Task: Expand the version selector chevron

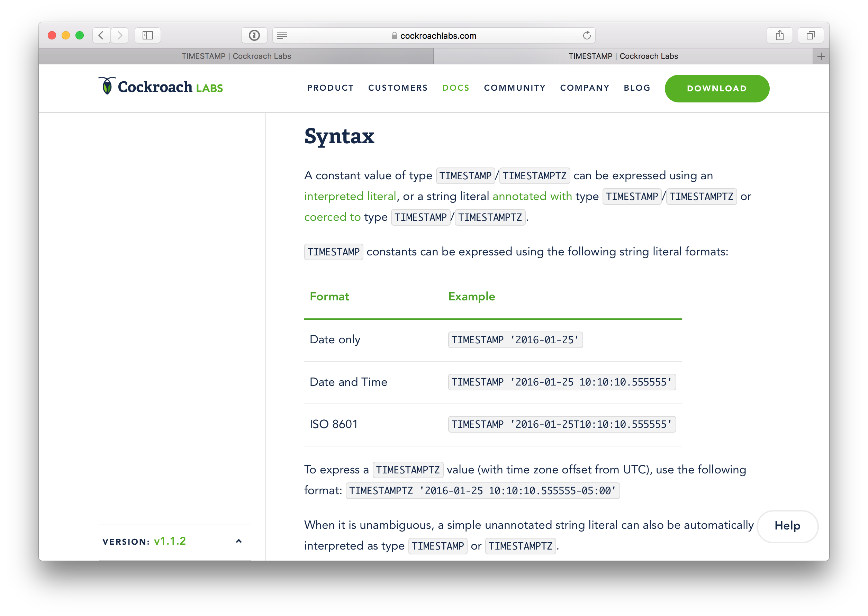Action: pyautogui.click(x=238, y=541)
